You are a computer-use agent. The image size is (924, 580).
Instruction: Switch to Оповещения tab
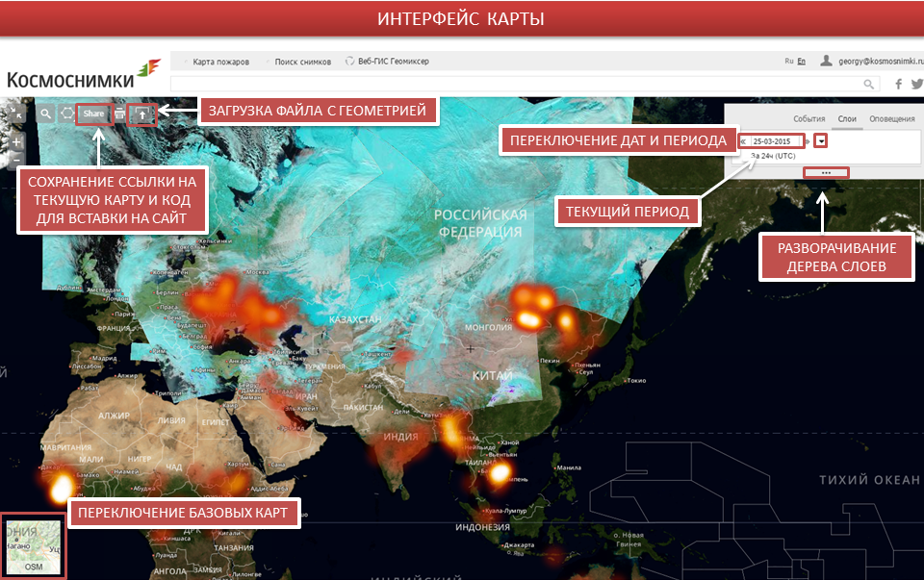(x=891, y=119)
